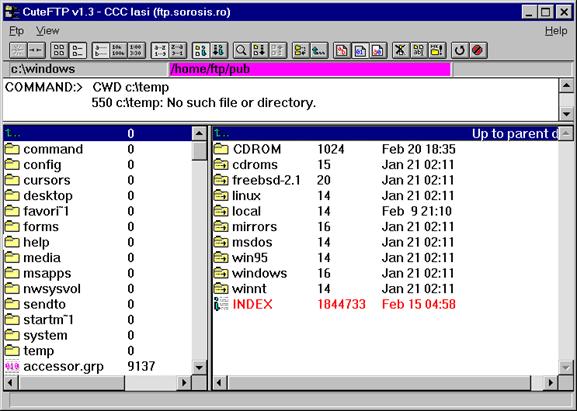Sort ascending a-z icon
Screen dimensions: 577x411
pos(160,50)
